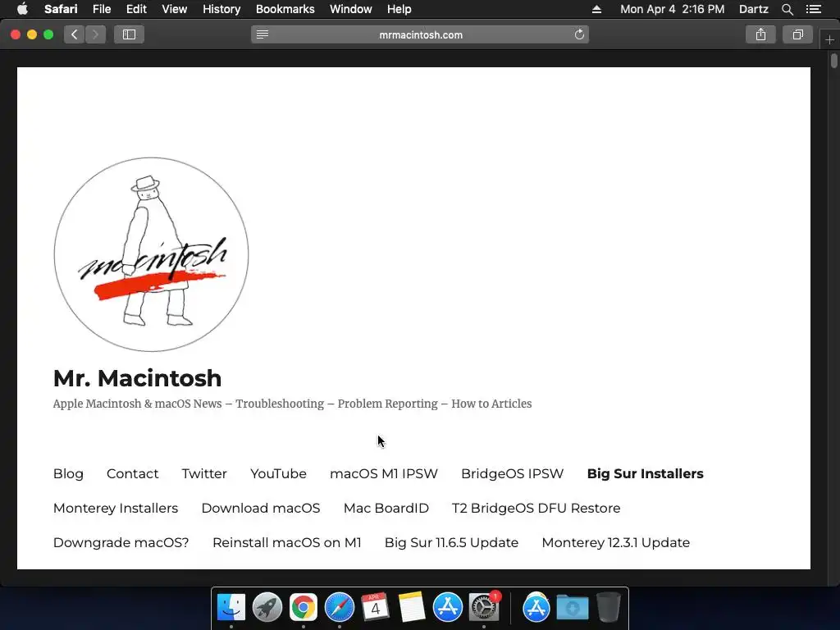This screenshot has height=630, width=840.
Task: Reload the mrmacintosh.com page
Action: pos(579,34)
